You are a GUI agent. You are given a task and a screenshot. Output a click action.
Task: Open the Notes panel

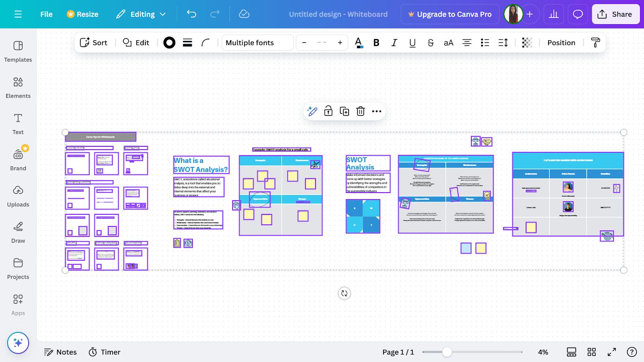(x=60, y=352)
